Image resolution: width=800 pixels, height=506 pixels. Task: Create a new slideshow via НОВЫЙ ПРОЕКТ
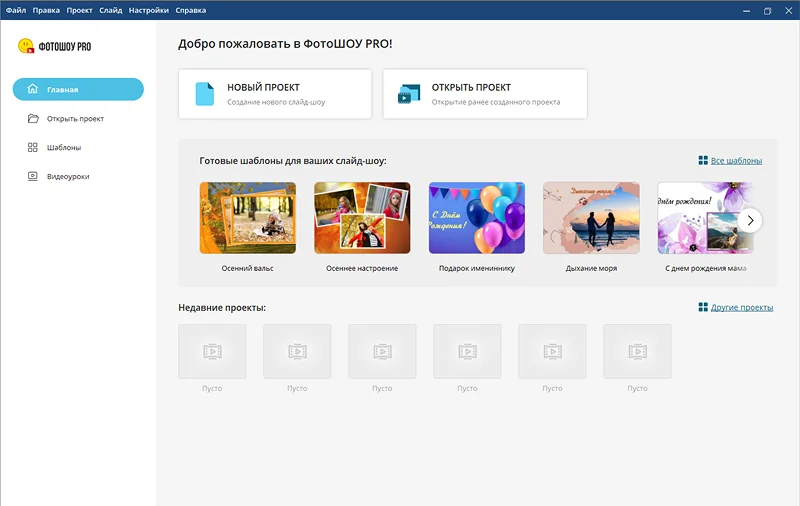coord(275,94)
